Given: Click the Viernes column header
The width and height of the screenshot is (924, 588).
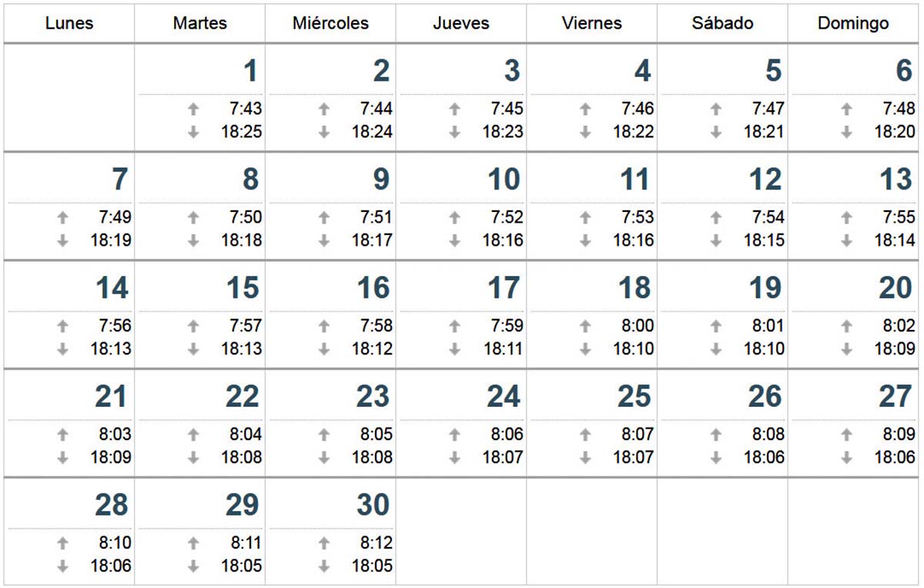Looking at the screenshot, I should click(592, 23).
